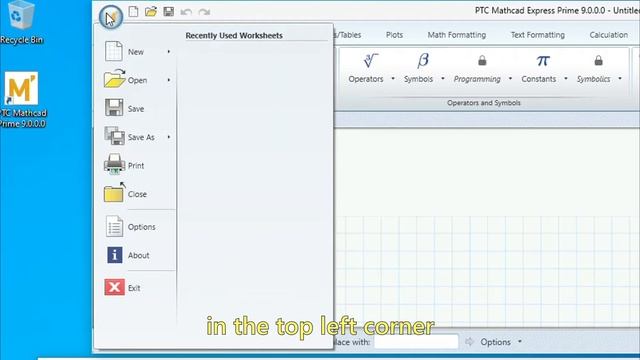Click the Symbols beta icon
The width and height of the screenshot is (640, 360).
click(x=423, y=61)
